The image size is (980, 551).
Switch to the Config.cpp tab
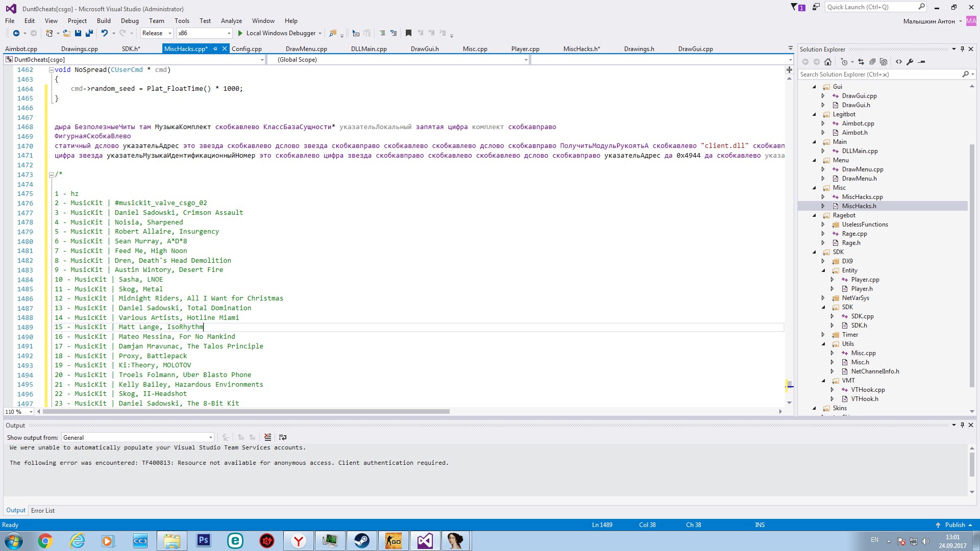[x=247, y=49]
